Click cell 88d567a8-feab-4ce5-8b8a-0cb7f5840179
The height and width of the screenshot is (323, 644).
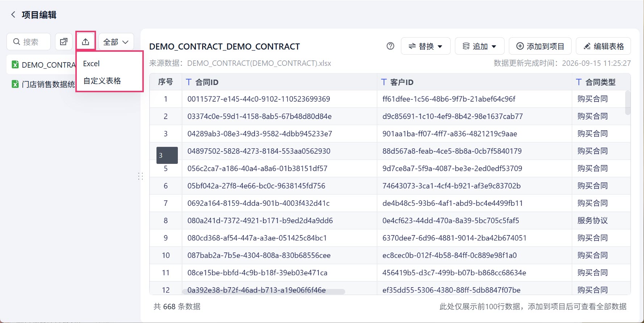pyautogui.click(x=474, y=151)
